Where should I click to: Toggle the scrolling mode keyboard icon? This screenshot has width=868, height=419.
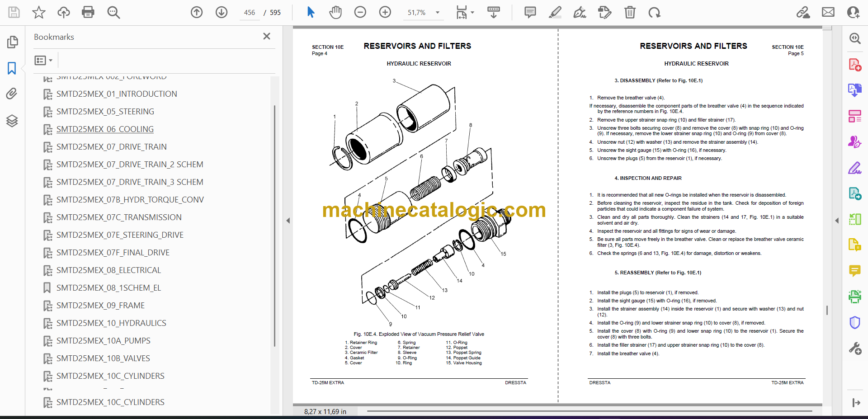pos(494,12)
